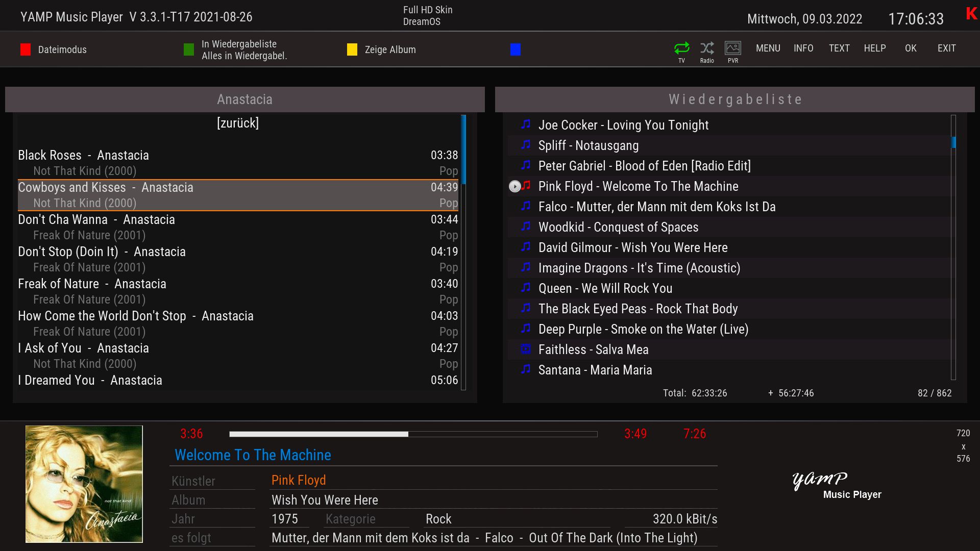Click the PVR picture icon

click(x=733, y=48)
